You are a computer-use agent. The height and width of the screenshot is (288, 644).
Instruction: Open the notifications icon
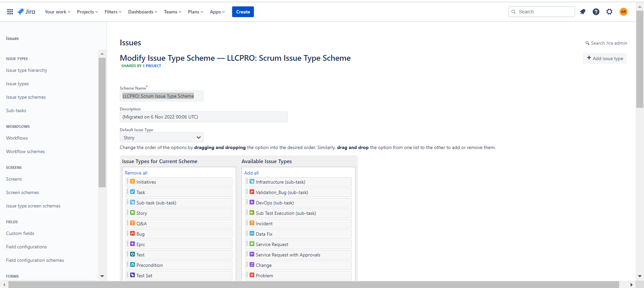(583, 12)
